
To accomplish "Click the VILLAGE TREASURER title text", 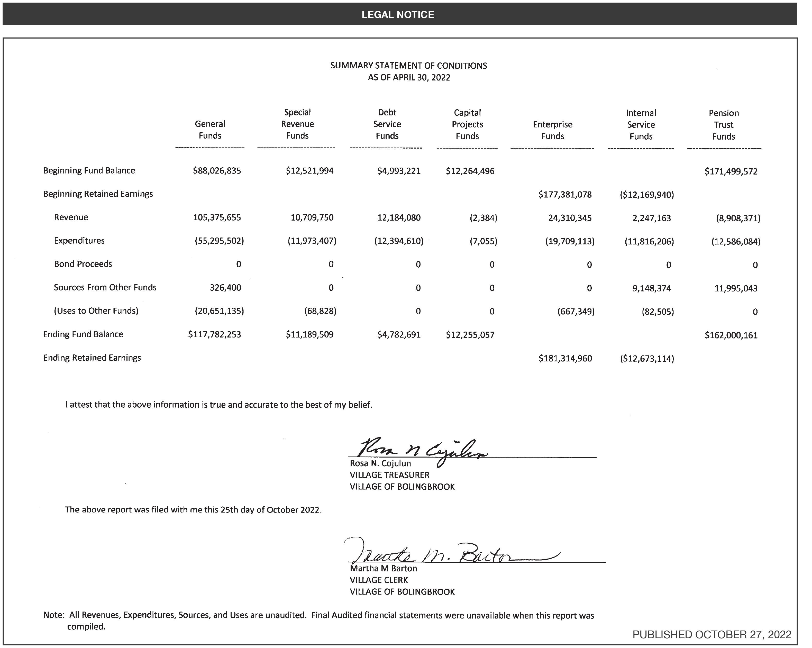I will (x=389, y=475).
